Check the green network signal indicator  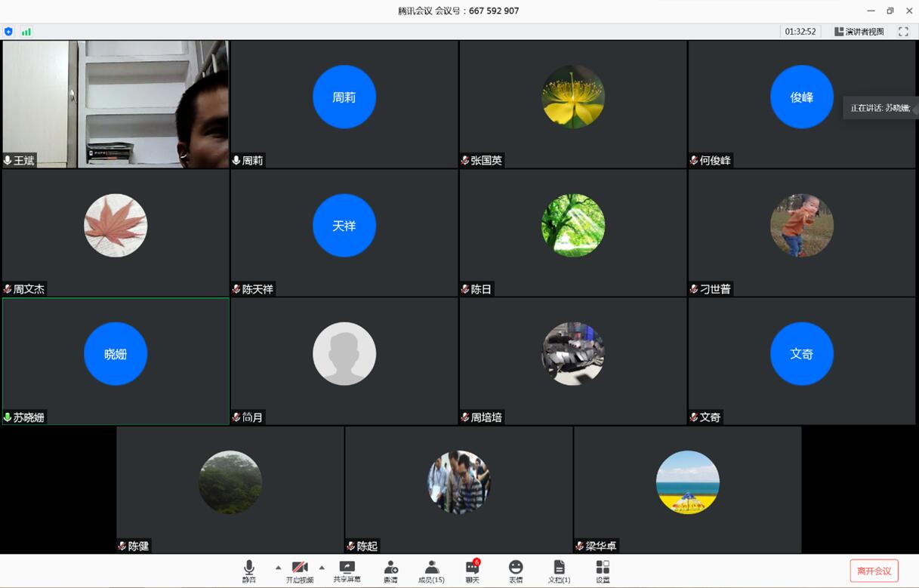(x=26, y=32)
